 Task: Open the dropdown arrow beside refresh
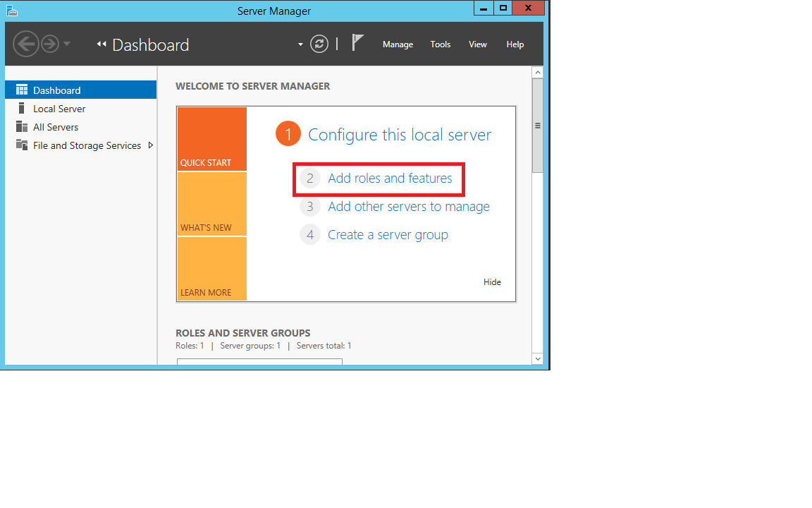pyautogui.click(x=300, y=44)
